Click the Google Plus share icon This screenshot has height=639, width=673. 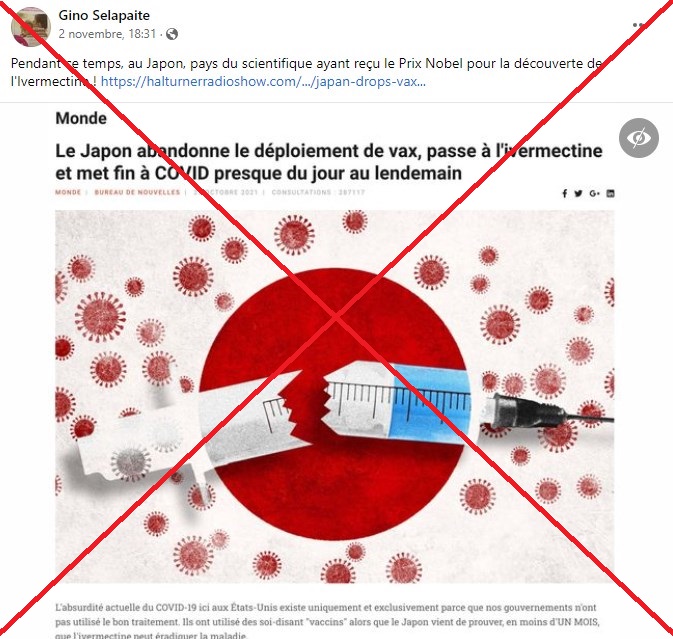point(594,194)
